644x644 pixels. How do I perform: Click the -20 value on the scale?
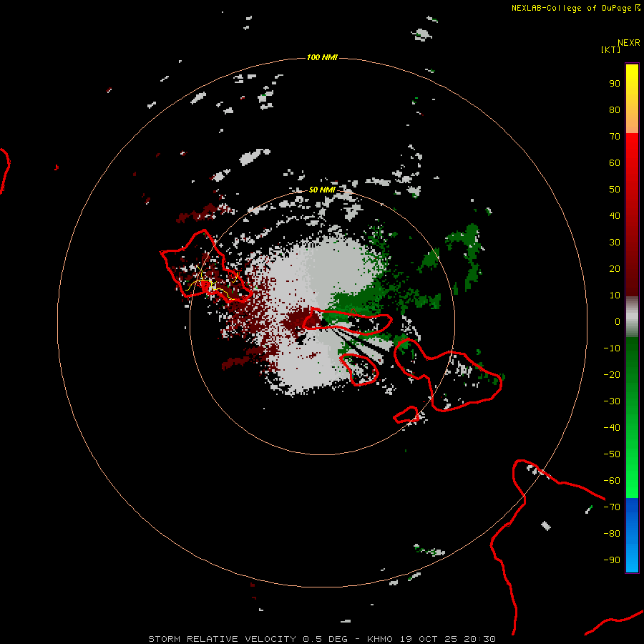click(x=612, y=375)
